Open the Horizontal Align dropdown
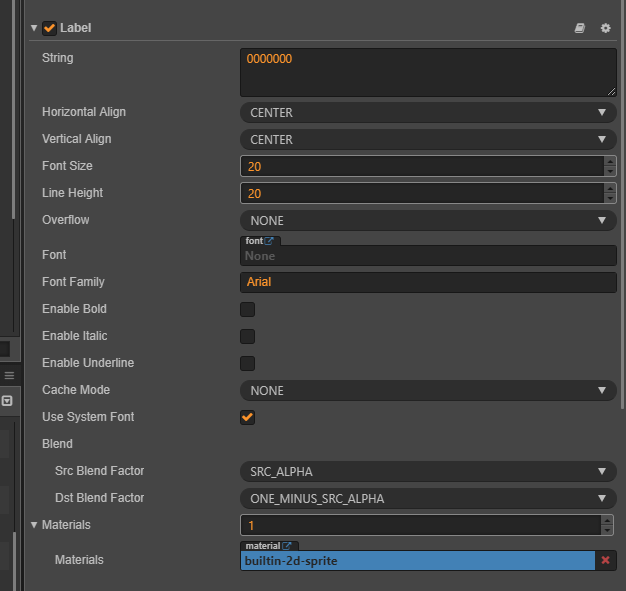The width and height of the screenshot is (626, 591). (x=428, y=113)
